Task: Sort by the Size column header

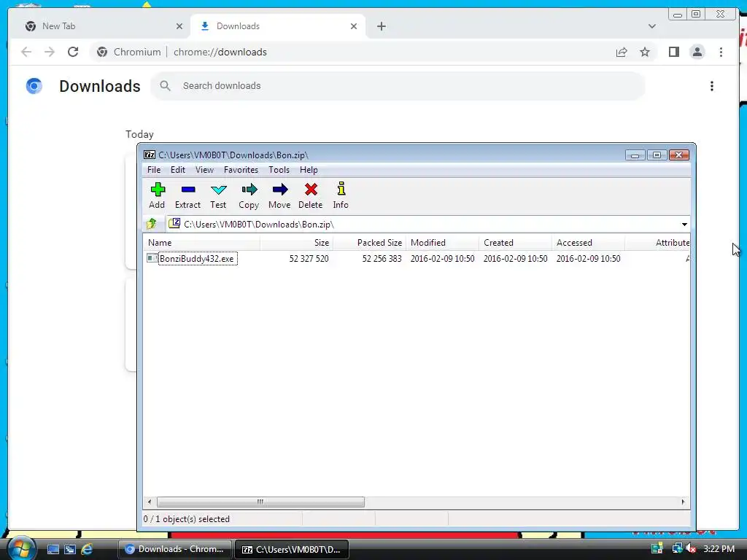Action: pyautogui.click(x=296, y=243)
